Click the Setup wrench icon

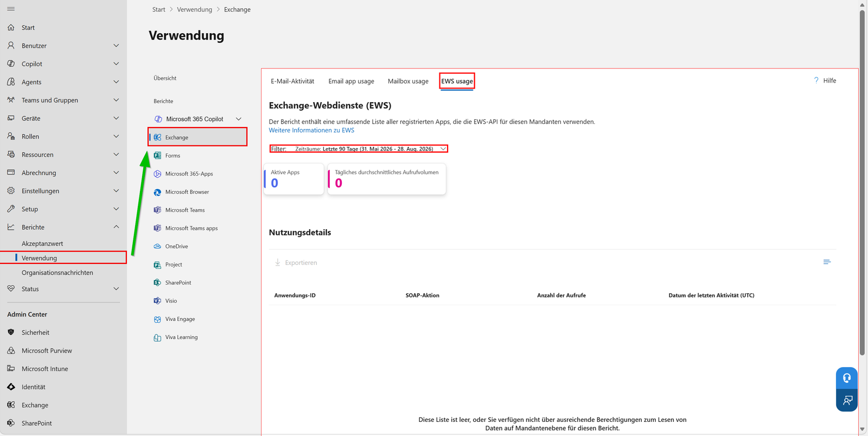(11, 209)
